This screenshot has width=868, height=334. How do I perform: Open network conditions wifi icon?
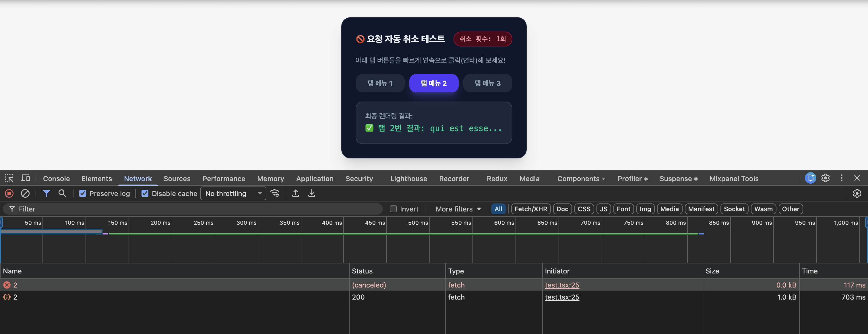[x=275, y=193]
